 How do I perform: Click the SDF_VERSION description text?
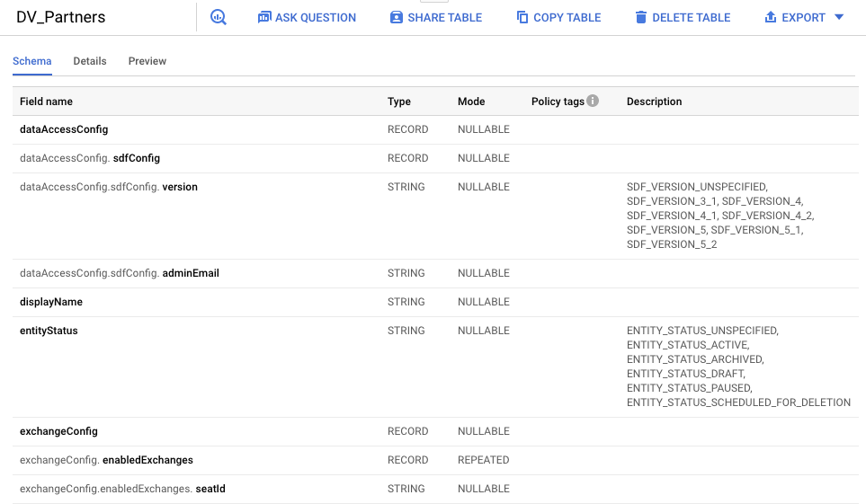click(720, 216)
